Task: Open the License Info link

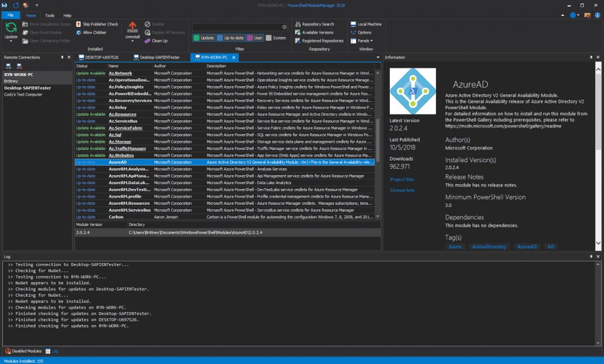Action: click(402, 191)
